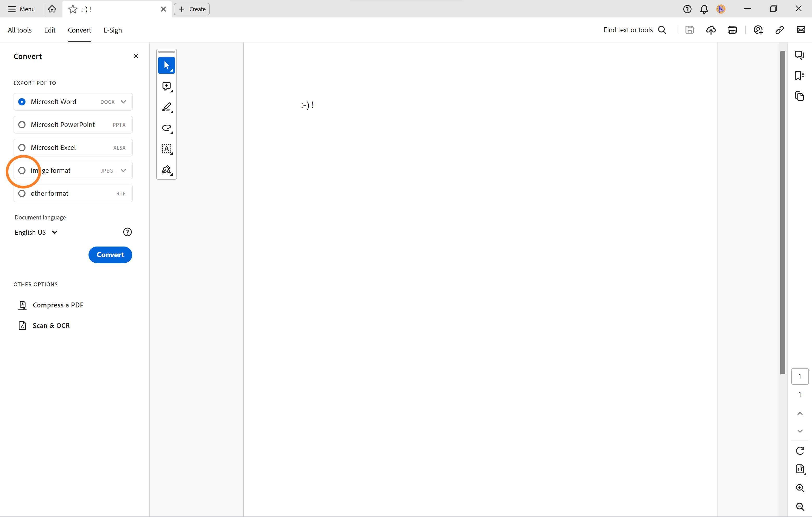
Task: Expand the JPEG format dropdown
Action: (123, 171)
